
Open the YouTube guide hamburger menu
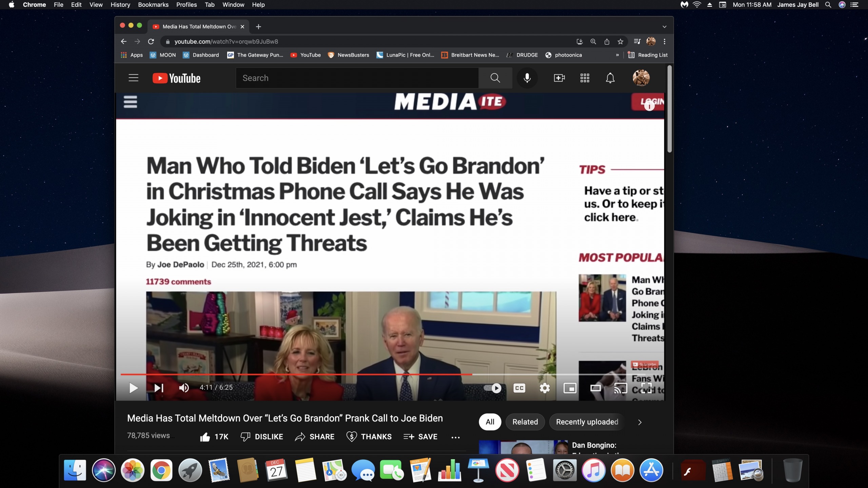coord(133,78)
